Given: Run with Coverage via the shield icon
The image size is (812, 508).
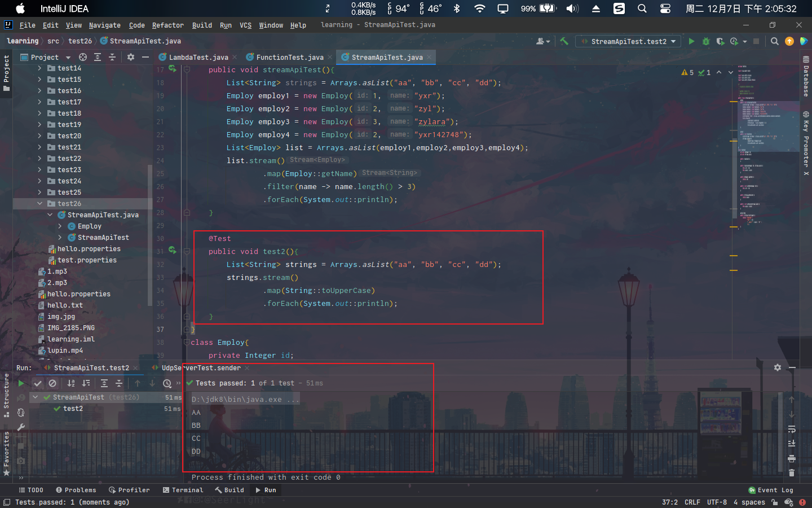Looking at the screenshot, I should (720, 41).
